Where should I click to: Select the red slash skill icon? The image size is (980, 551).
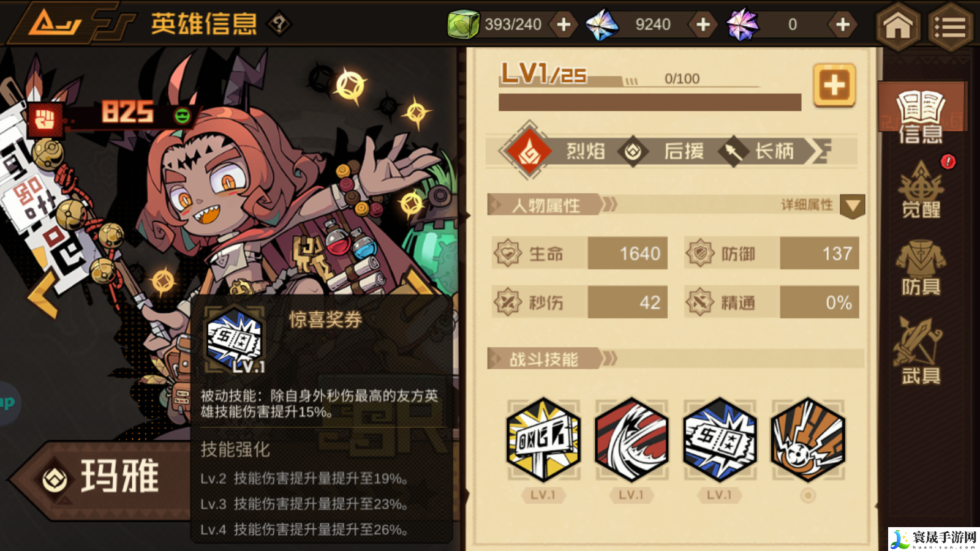pyautogui.click(x=631, y=439)
